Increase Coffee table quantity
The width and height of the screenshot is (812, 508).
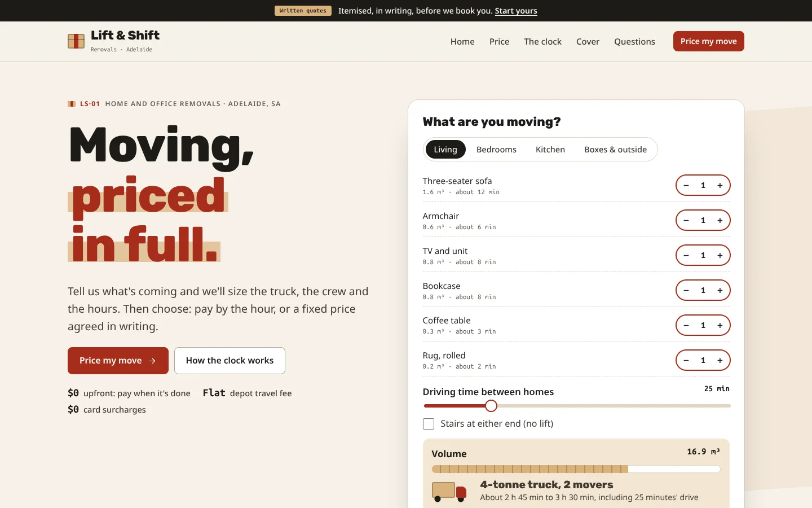point(720,325)
